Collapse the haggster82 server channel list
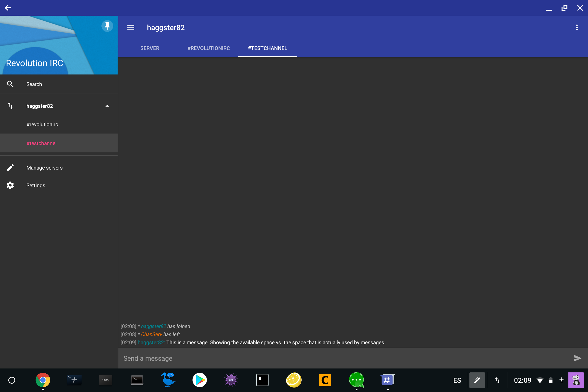Viewport: 588px width, 392px height. click(x=107, y=106)
